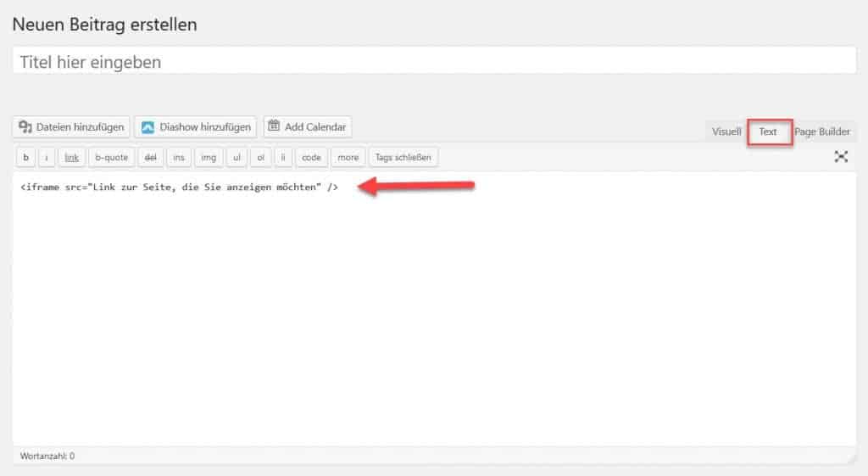
Task: Insert bold tag with b button
Action: tap(26, 157)
